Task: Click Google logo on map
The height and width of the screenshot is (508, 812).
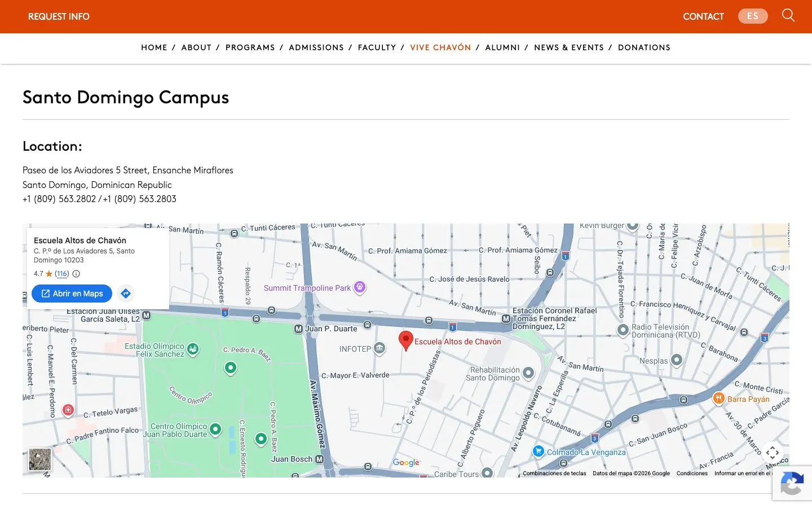Action: coord(406,462)
